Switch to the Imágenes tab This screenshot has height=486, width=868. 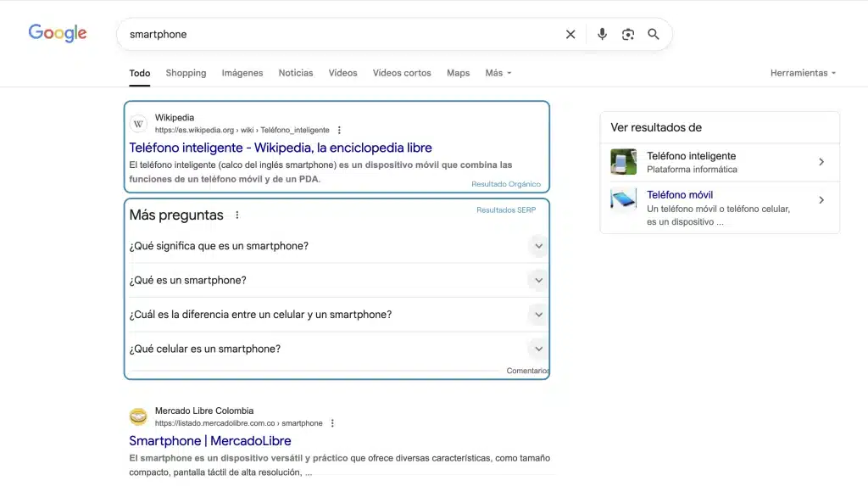coord(242,73)
